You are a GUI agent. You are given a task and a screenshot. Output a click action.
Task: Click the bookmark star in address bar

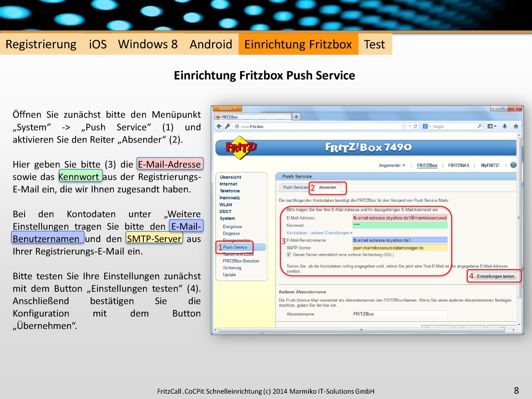404,126
